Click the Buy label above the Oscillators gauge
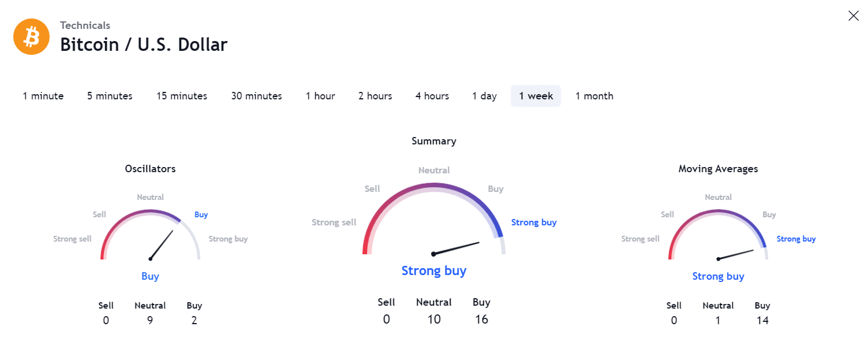 coord(201,214)
